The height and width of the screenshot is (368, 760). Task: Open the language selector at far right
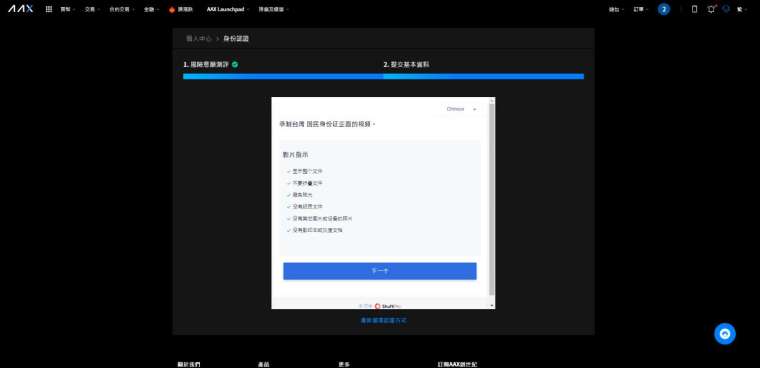(x=742, y=9)
